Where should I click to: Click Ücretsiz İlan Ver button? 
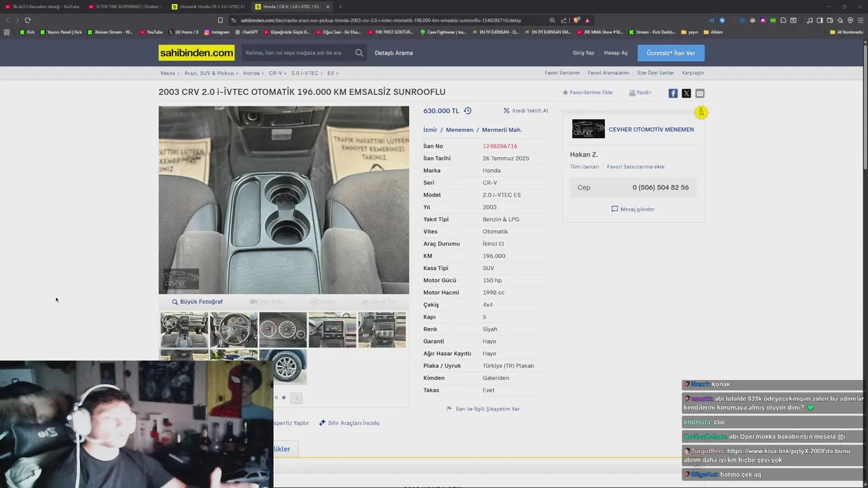click(671, 53)
